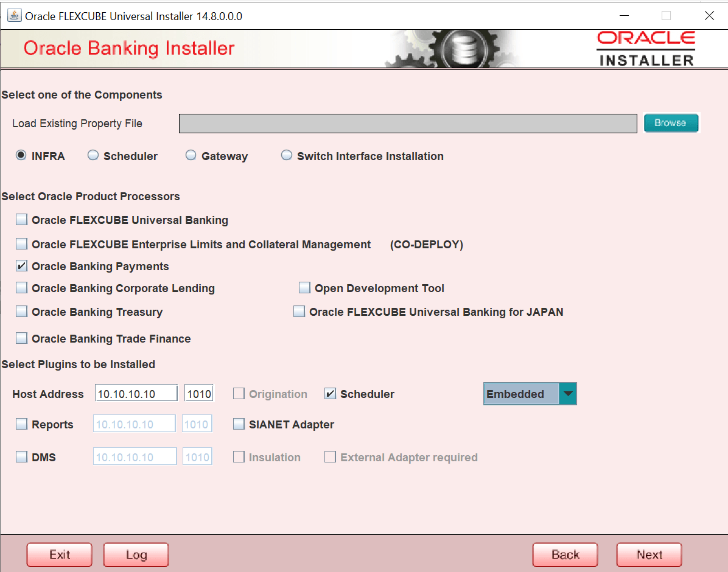
Task: Click the Load Existing Property File label
Action: click(x=77, y=124)
